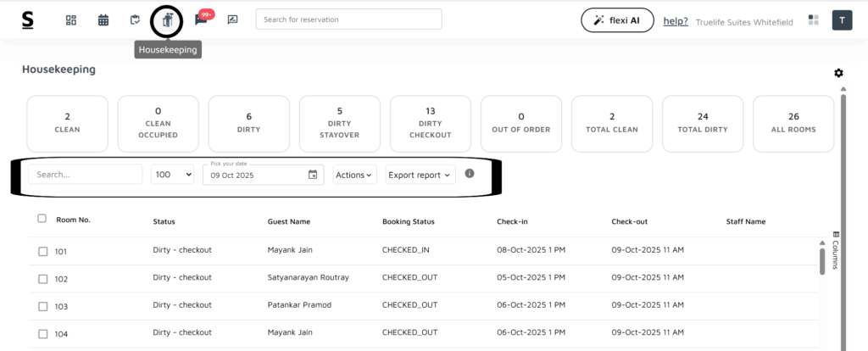868x351 pixels.
Task: Click the review feedback chat icon
Action: point(232,19)
